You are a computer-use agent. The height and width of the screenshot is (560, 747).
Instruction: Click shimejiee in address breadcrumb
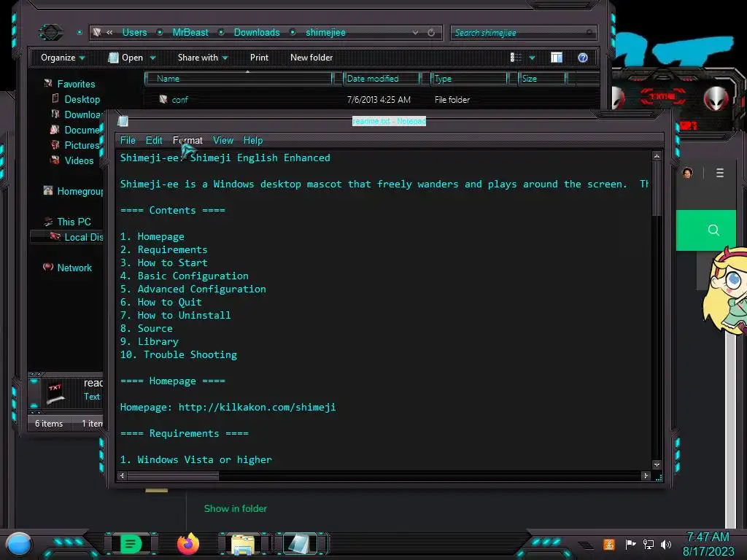325,32
